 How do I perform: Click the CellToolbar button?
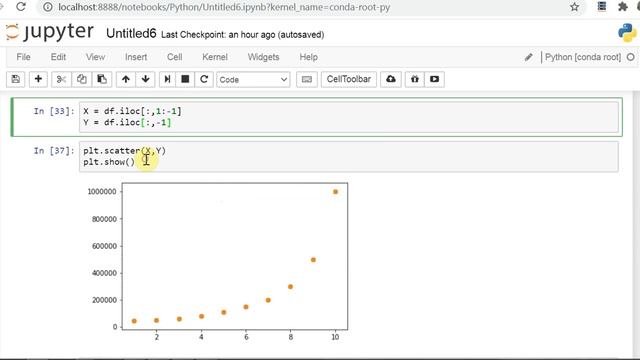[x=349, y=79]
